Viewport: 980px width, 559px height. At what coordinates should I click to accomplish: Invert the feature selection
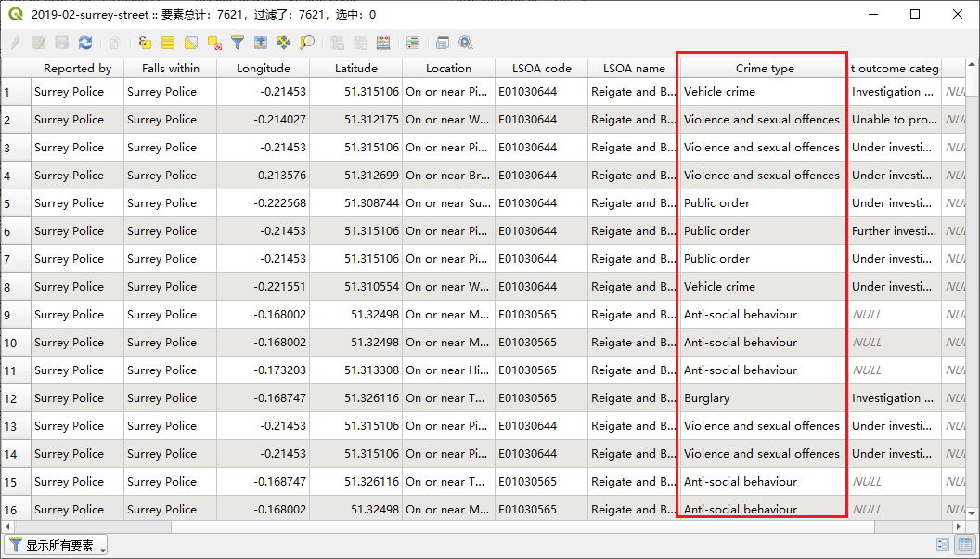coord(191,43)
